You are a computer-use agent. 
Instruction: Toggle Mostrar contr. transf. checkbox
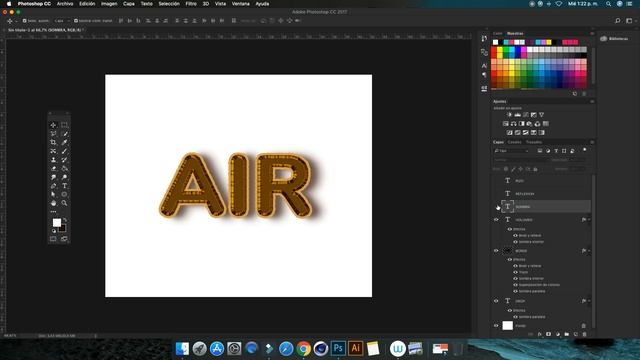pyautogui.click(x=76, y=20)
